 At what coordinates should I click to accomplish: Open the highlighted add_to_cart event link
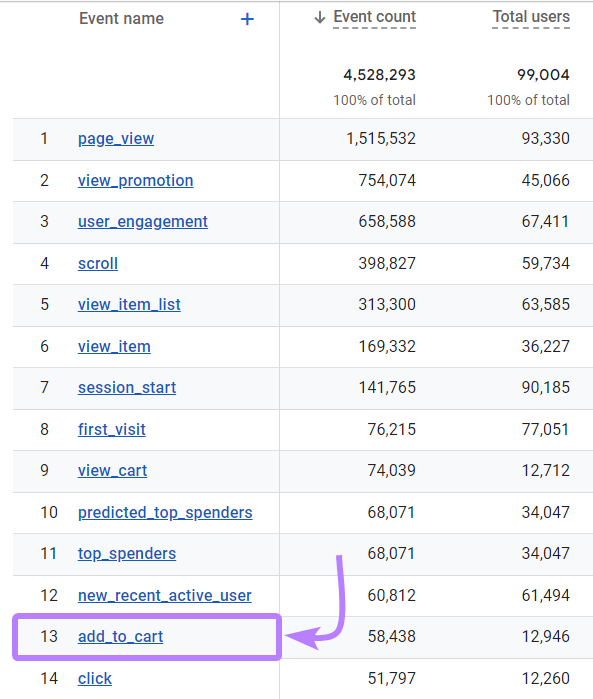coord(120,637)
